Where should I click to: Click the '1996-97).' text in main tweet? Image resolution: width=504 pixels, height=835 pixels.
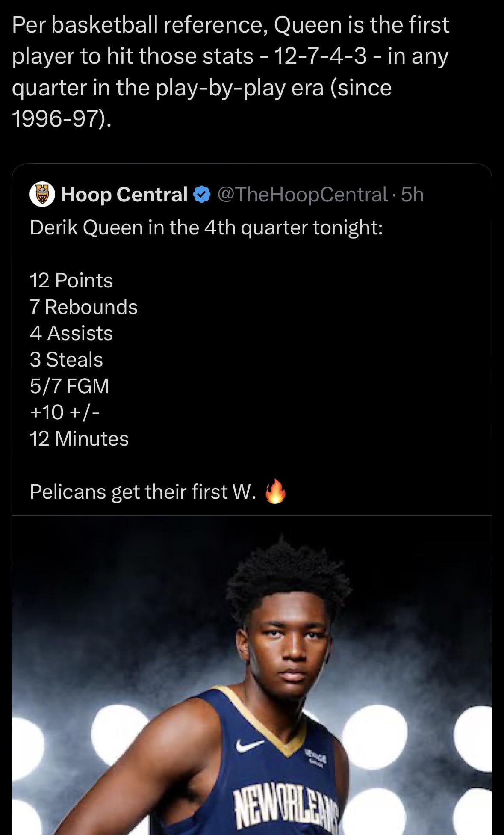[62, 118]
